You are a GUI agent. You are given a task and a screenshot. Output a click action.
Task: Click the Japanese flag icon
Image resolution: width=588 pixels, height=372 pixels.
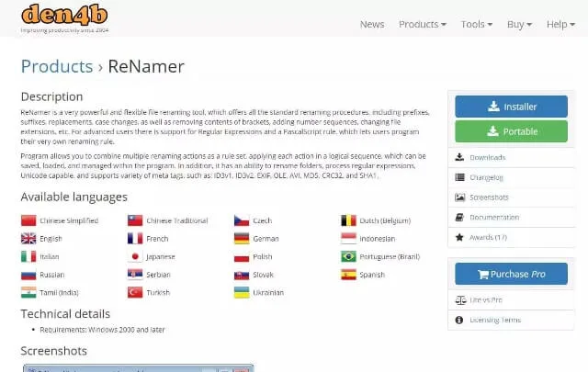pos(135,256)
